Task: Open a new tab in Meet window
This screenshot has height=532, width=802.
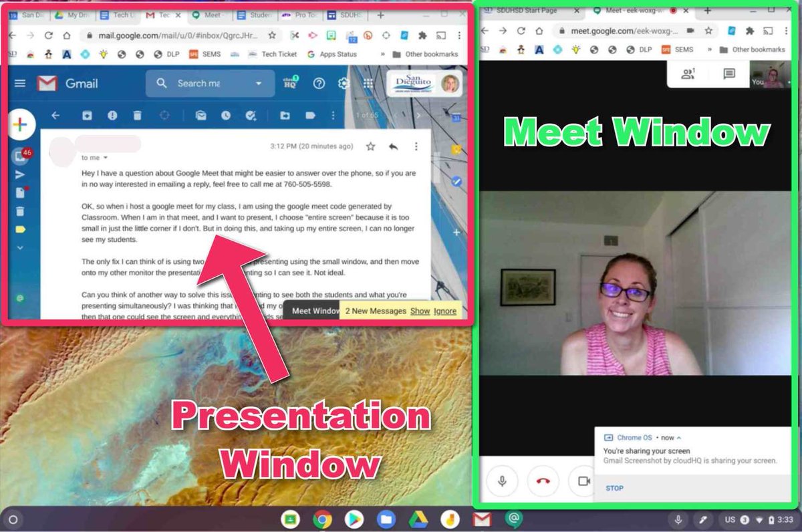Action: pyautogui.click(x=707, y=11)
